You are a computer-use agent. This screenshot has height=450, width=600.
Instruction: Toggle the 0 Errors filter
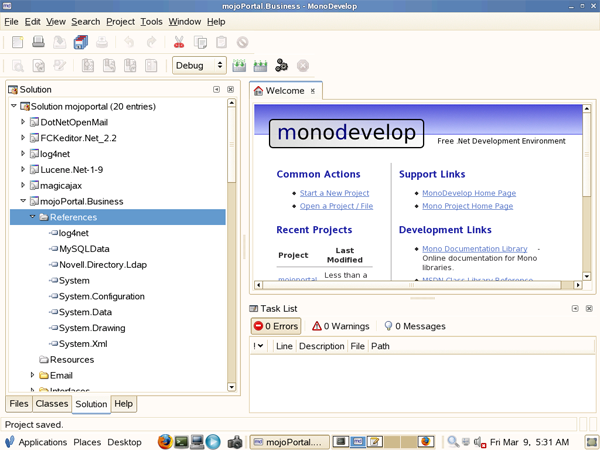click(x=276, y=326)
